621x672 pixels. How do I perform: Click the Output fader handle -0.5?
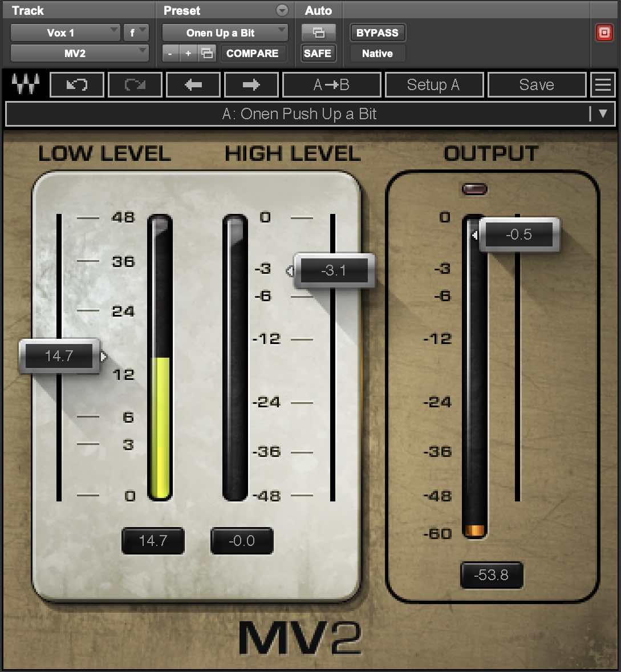tap(519, 234)
